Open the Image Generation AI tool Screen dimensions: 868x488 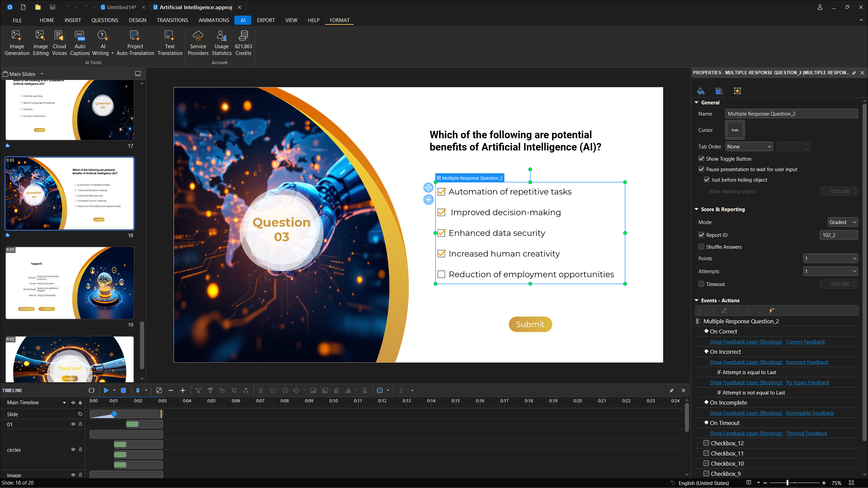tap(17, 42)
